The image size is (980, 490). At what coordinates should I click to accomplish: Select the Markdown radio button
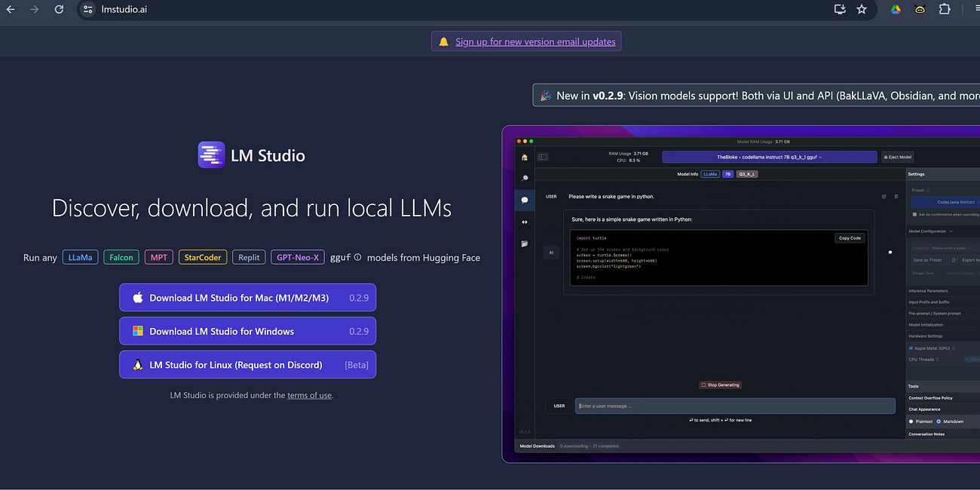939,421
